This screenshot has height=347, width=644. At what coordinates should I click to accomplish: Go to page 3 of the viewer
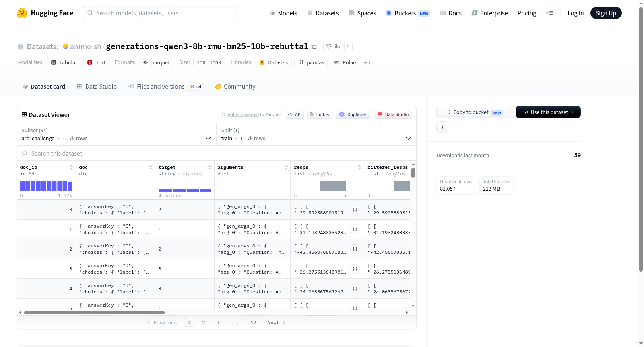(218, 322)
